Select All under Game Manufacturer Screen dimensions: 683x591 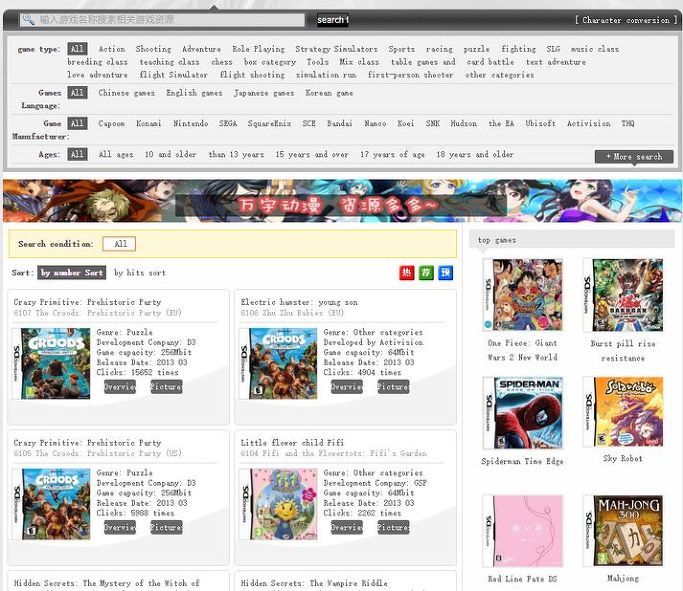77,123
